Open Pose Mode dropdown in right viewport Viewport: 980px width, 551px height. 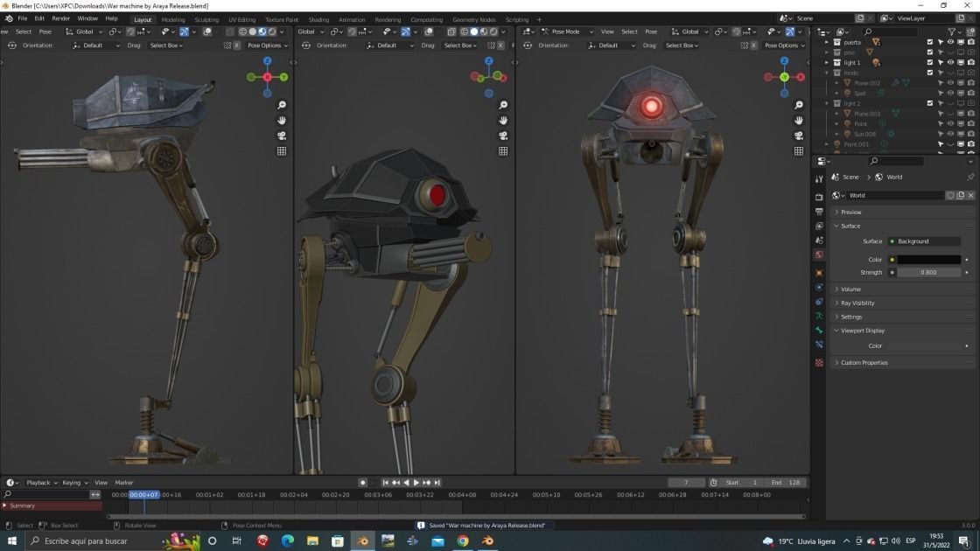(x=568, y=31)
